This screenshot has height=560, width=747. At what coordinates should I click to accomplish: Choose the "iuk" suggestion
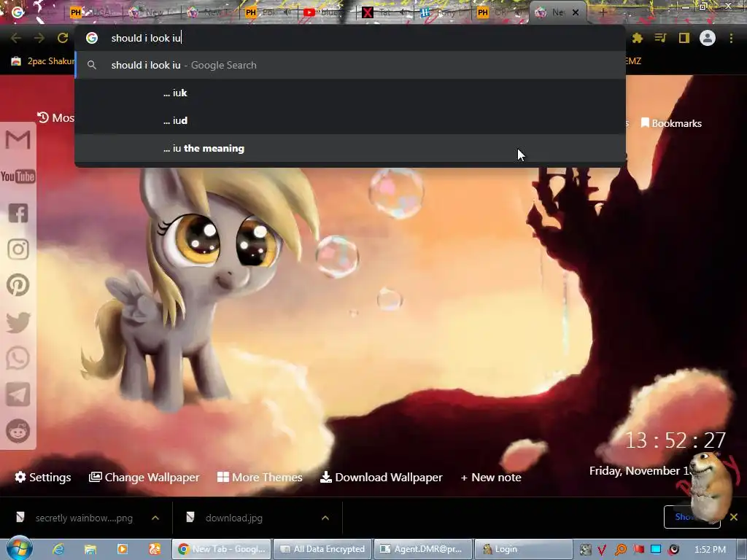350,93
